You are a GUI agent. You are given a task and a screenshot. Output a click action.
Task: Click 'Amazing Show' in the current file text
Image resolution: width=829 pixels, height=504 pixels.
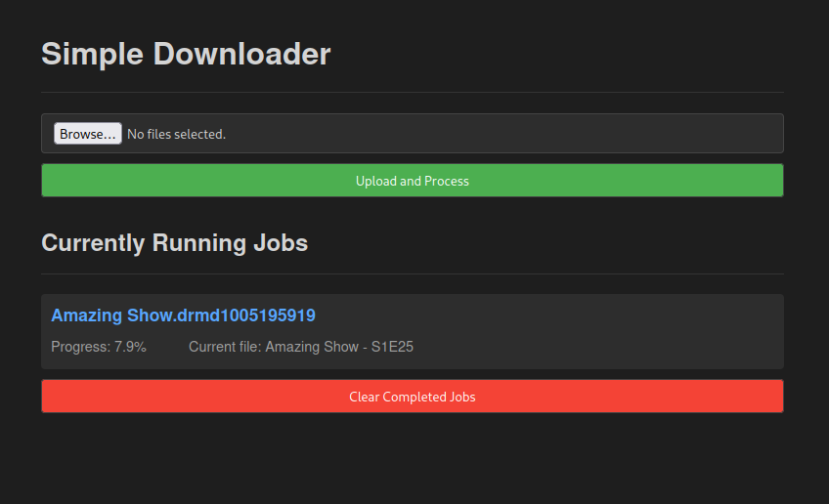(x=311, y=347)
